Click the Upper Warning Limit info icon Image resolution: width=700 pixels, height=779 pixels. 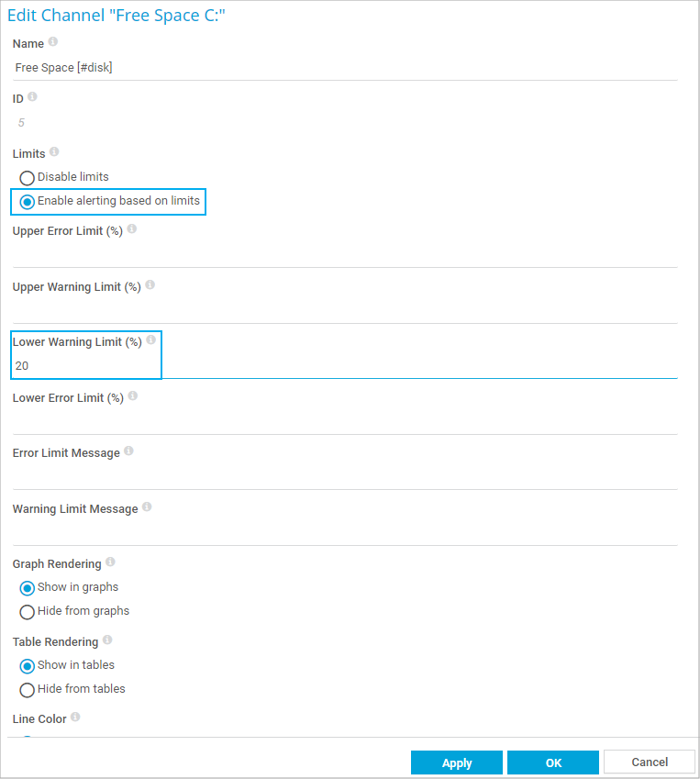(x=150, y=285)
